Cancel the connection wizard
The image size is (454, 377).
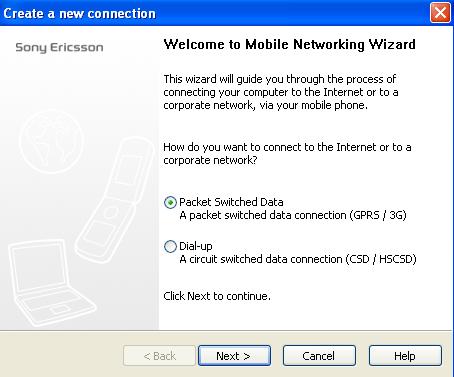click(x=319, y=356)
